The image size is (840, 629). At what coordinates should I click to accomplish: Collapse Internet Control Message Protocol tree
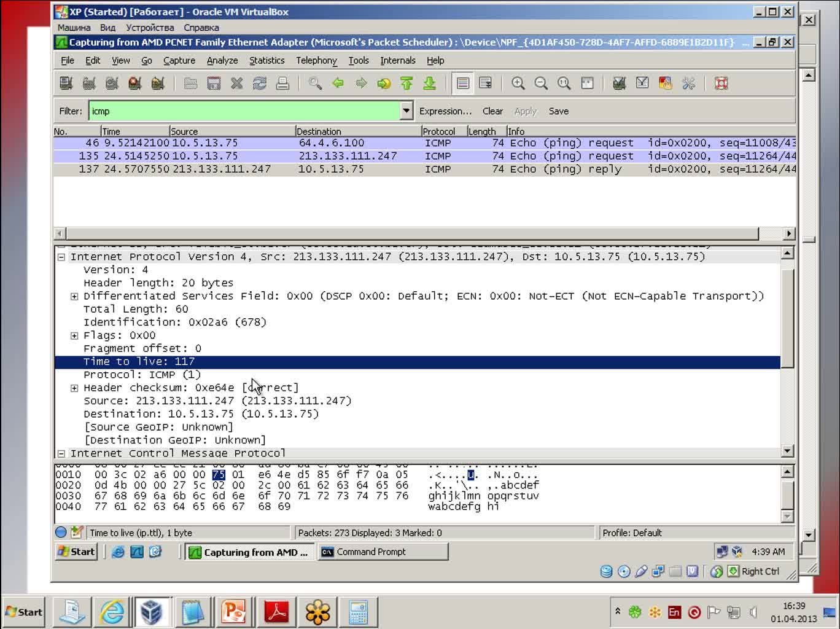61,453
